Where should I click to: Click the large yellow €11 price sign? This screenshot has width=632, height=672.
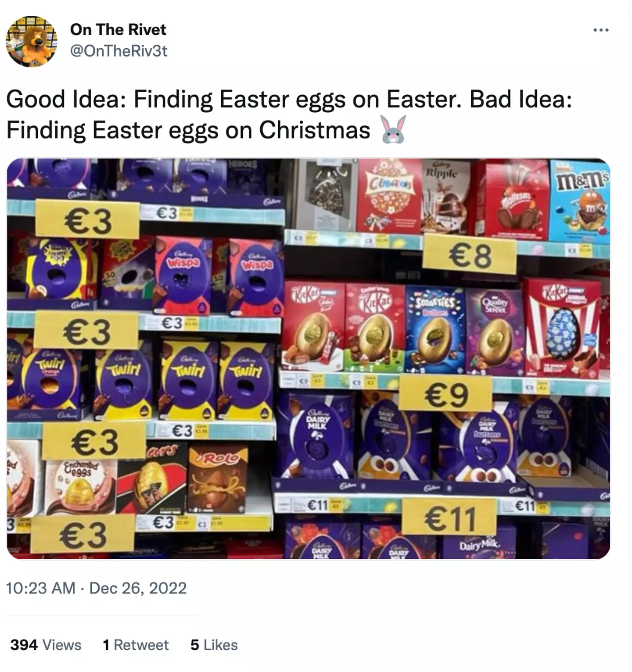click(x=449, y=518)
